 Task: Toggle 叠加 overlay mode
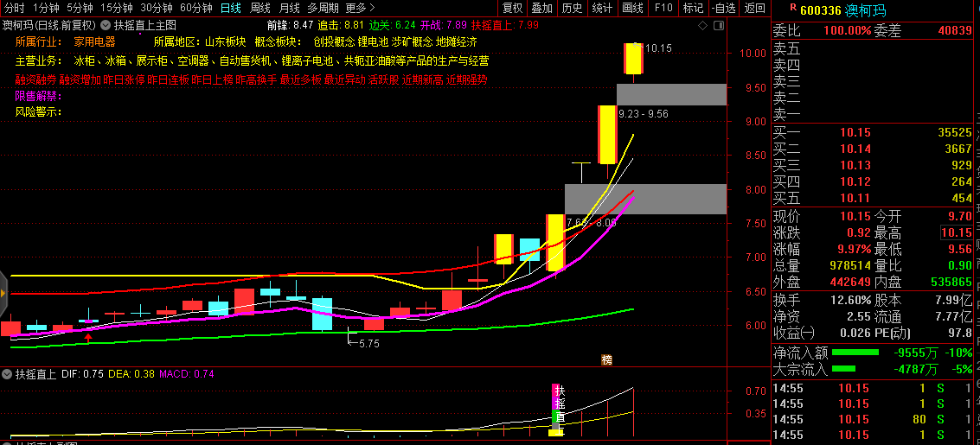[x=541, y=9]
